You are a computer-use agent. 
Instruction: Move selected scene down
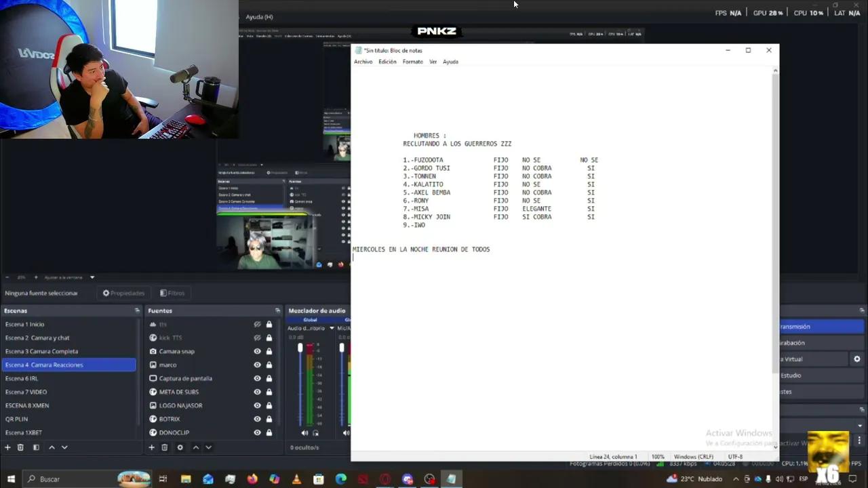point(64,447)
